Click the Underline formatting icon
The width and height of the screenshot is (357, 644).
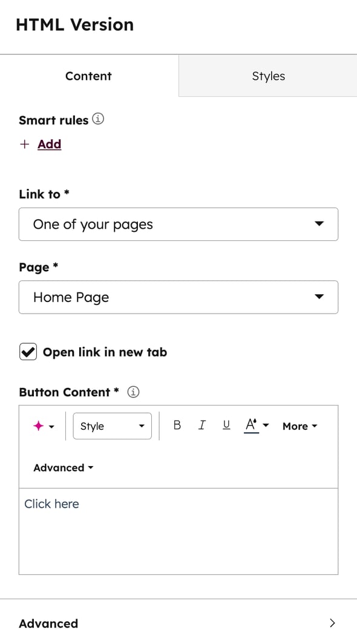coord(226,425)
